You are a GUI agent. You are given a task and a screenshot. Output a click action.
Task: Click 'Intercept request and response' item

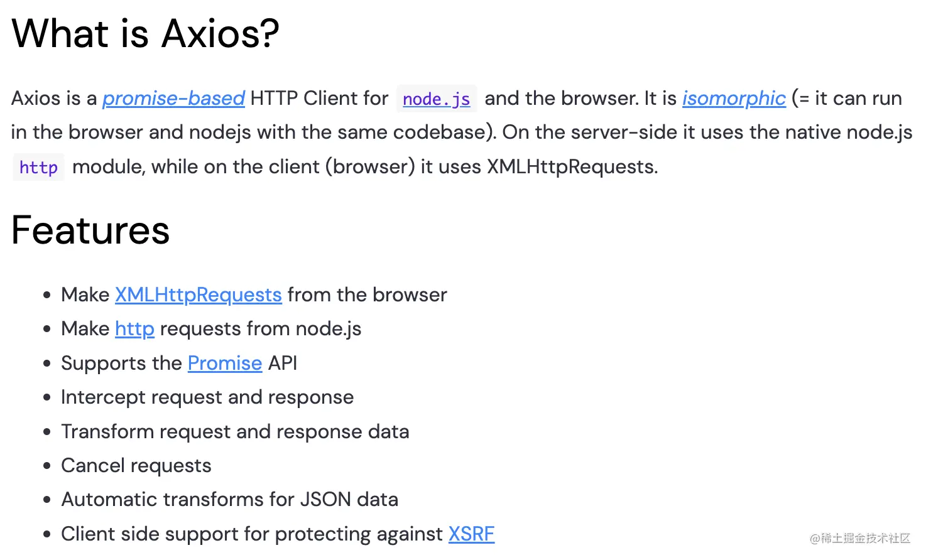(207, 397)
